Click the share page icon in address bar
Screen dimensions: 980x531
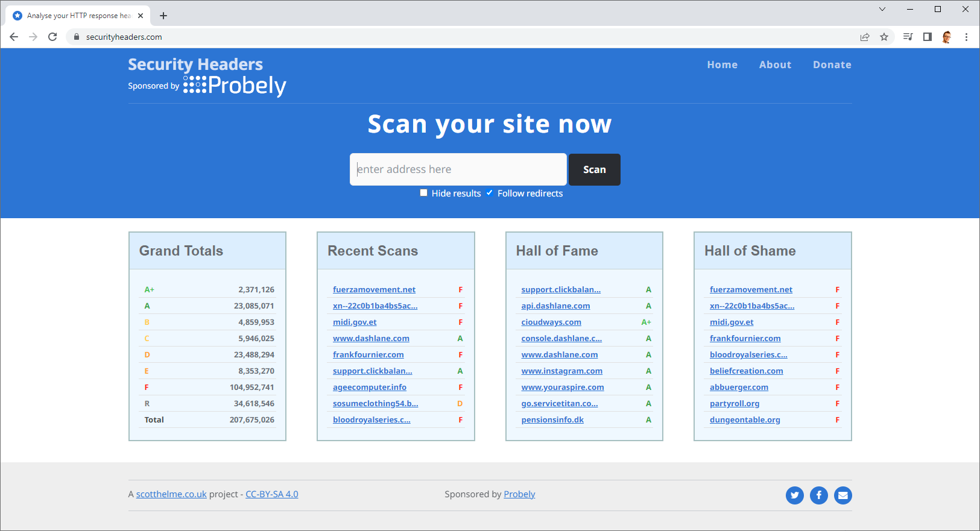coord(865,37)
